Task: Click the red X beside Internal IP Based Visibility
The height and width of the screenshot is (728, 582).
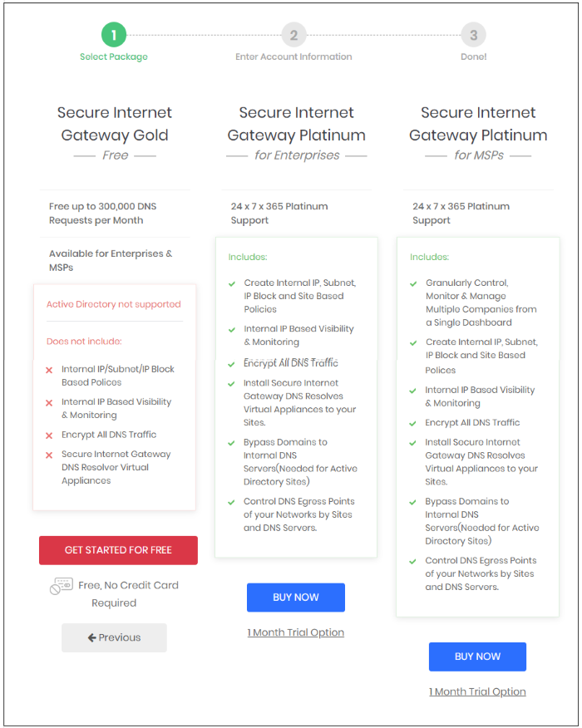Action: (x=49, y=402)
